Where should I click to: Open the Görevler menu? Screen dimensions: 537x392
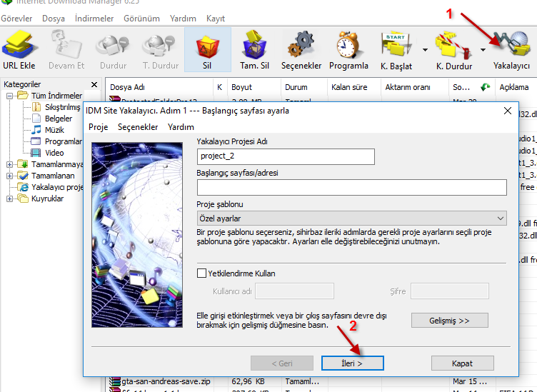point(16,19)
